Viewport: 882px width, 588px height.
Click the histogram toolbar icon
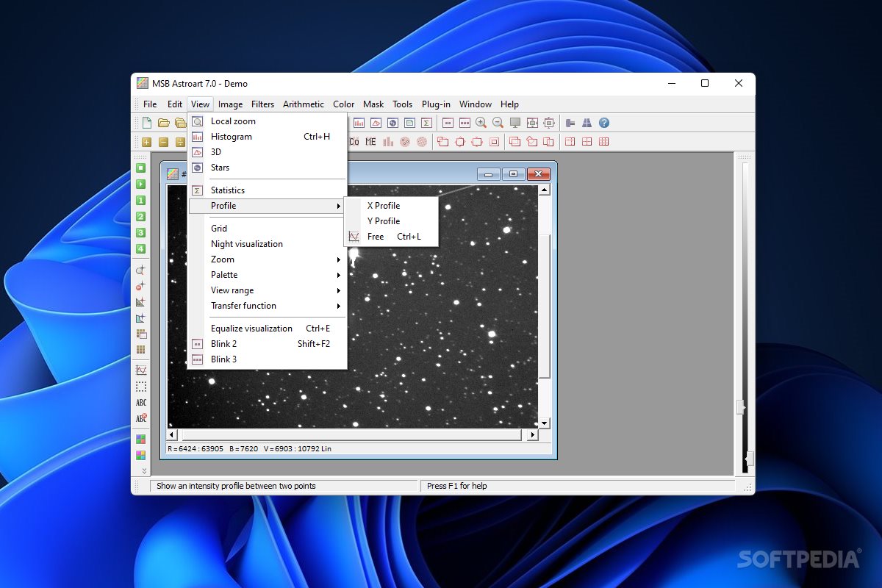click(x=359, y=123)
